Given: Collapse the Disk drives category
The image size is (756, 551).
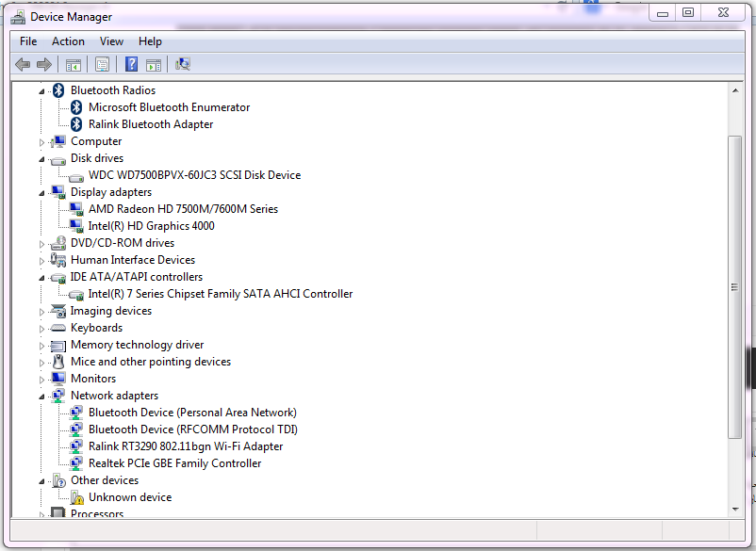Looking at the screenshot, I should pos(41,159).
